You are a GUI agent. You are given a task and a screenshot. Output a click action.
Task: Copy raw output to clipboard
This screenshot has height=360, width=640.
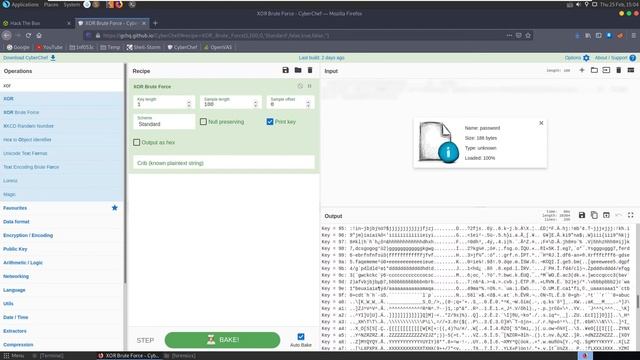coord(594,215)
